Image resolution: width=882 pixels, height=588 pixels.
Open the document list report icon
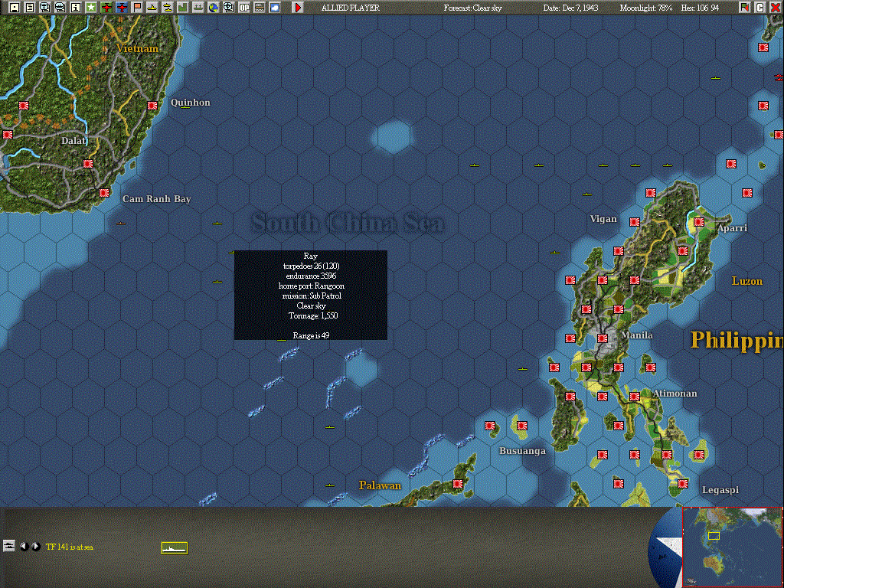(x=30, y=8)
